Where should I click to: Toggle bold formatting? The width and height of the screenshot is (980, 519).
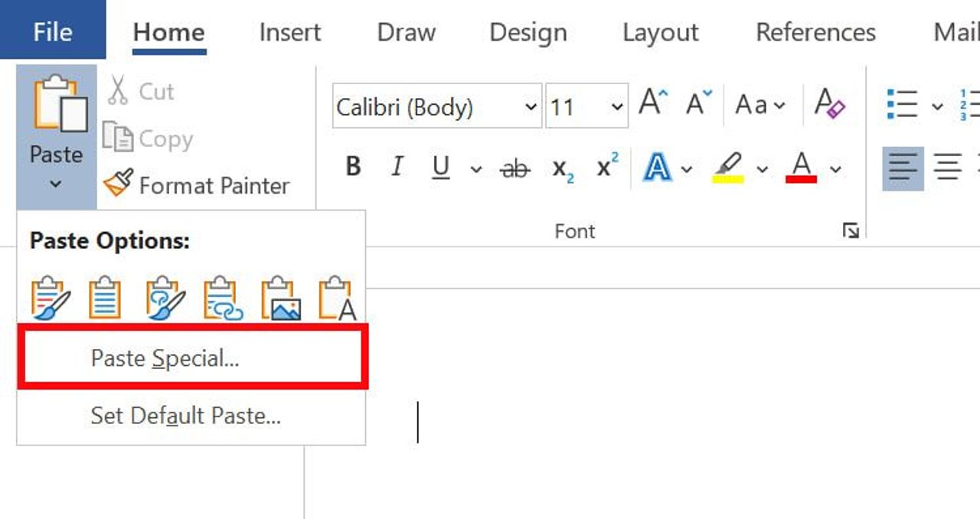pos(353,167)
